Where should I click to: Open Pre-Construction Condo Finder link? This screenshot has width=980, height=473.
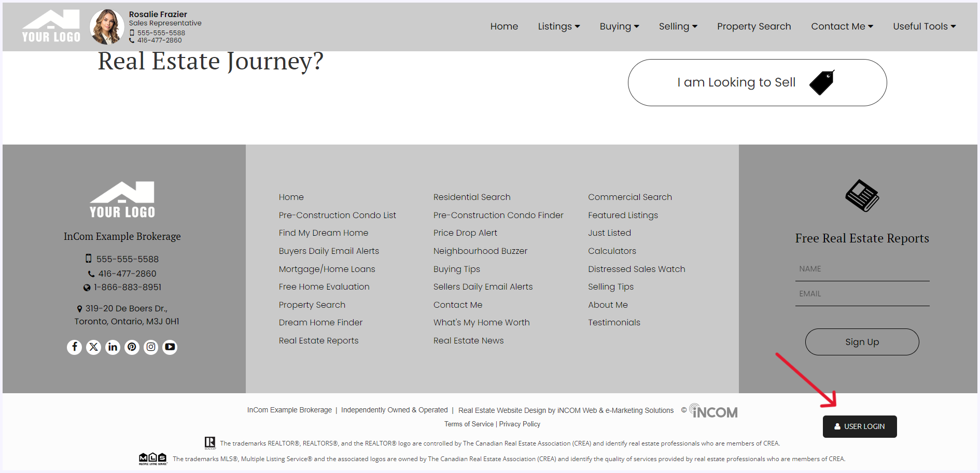tap(498, 215)
